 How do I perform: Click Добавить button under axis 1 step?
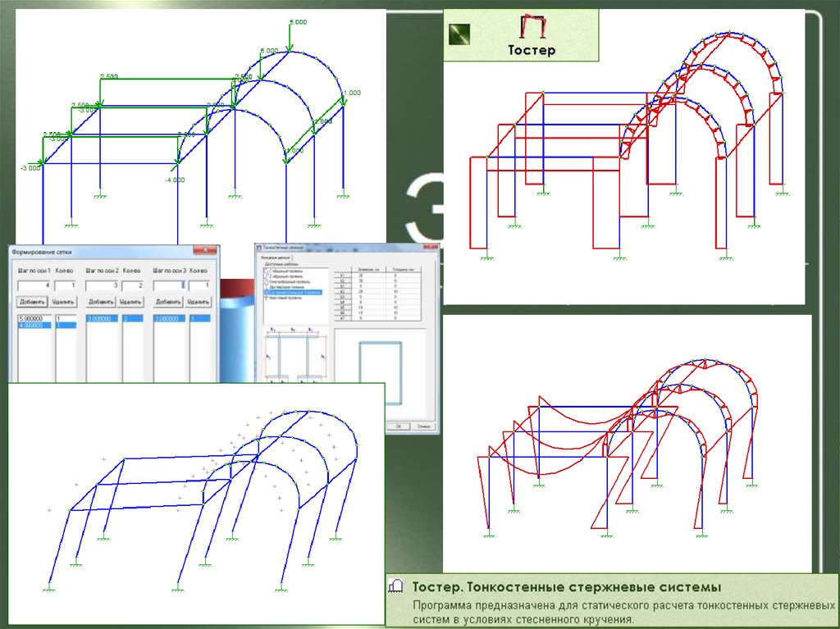click(x=31, y=301)
